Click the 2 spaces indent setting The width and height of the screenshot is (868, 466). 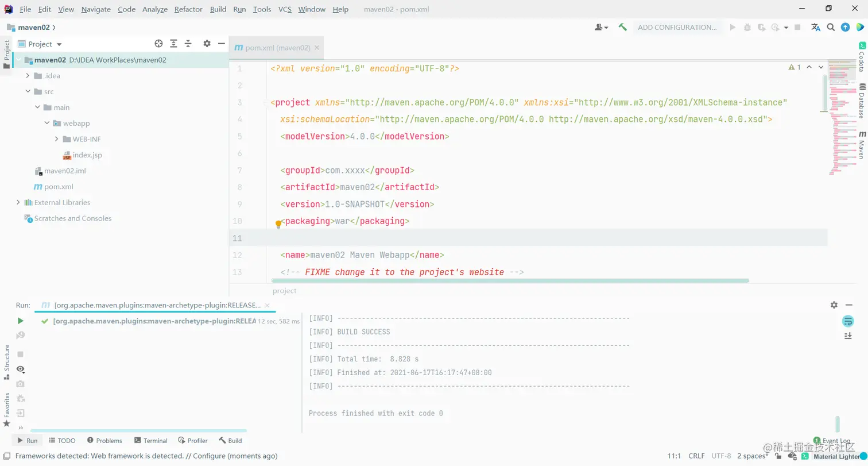(752, 456)
